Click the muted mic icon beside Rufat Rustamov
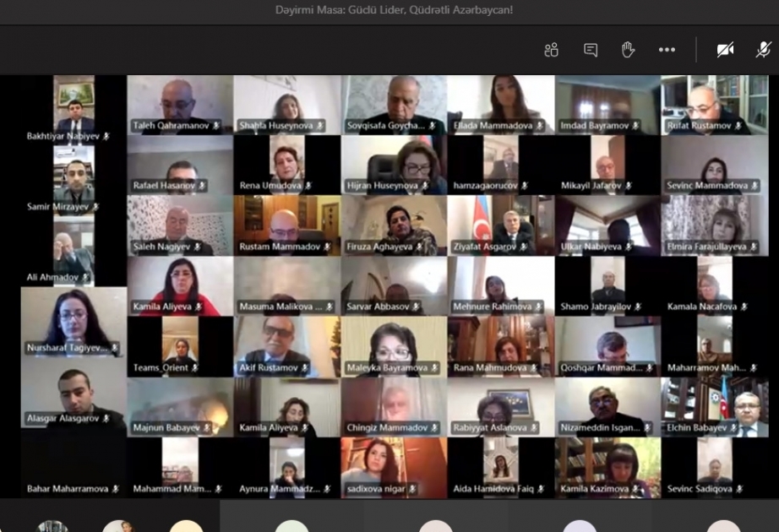 click(738, 126)
